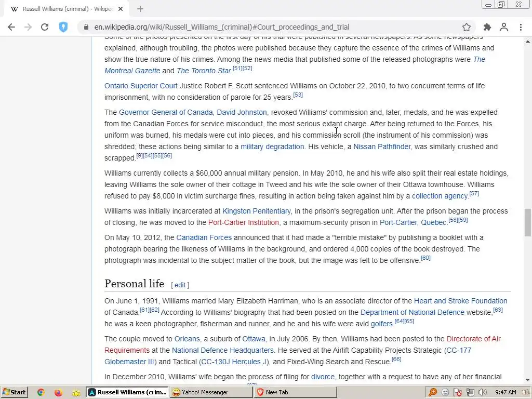Open citation [66] reference
This screenshot has height=399, width=532.
point(396,360)
